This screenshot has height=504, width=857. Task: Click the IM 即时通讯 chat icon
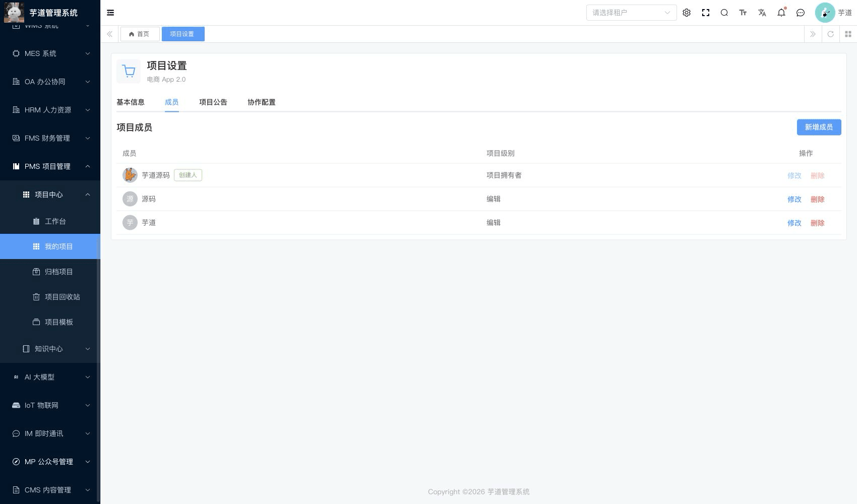tap(16, 433)
